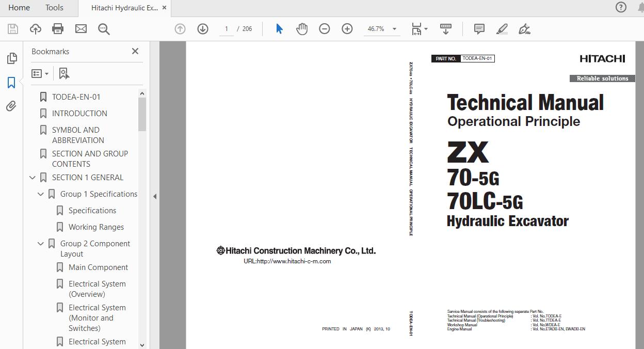The height and width of the screenshot is (349, 644).
Task: Toggle the Bookmarks panel icon
Action: pyautogui.click(x=11, y=83)
